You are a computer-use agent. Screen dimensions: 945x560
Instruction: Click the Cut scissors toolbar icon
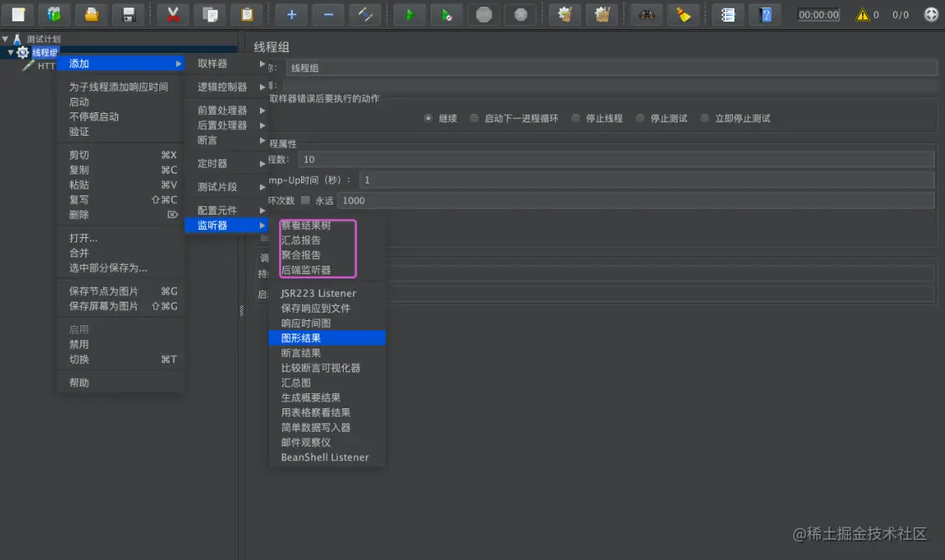(173, 14)
